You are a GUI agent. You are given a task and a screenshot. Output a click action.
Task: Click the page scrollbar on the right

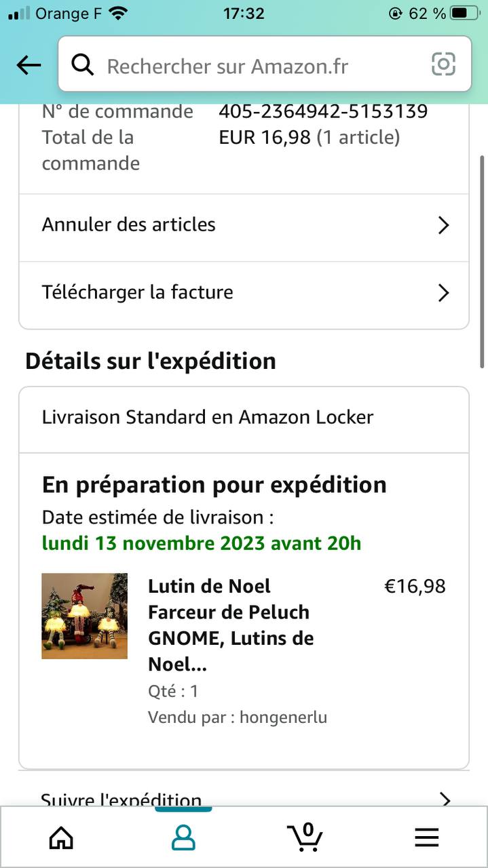(x=482, y=261)
